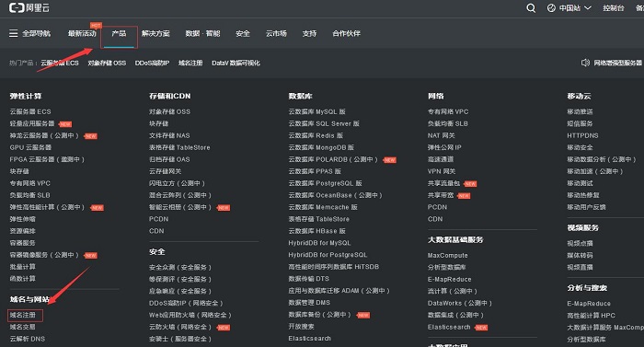Open 文件存储 NAS link
This screenshot has width=644, height=347.
coord(169,135)
